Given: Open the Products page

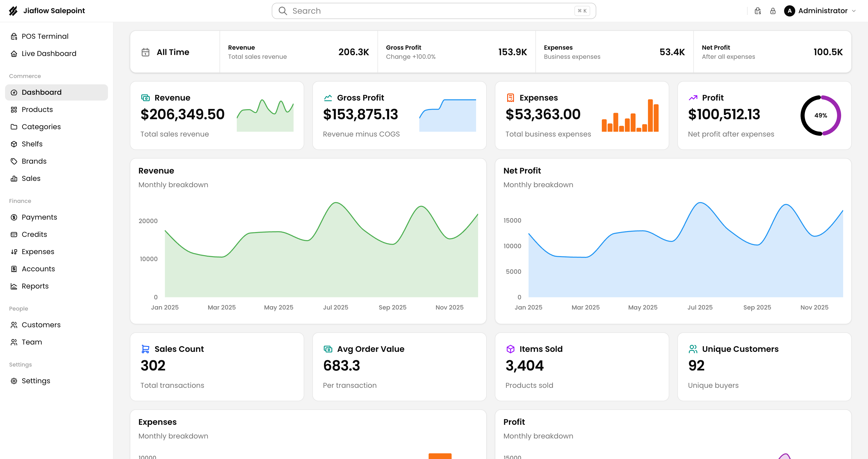Looking at the screenshot, I should [56, 109].
